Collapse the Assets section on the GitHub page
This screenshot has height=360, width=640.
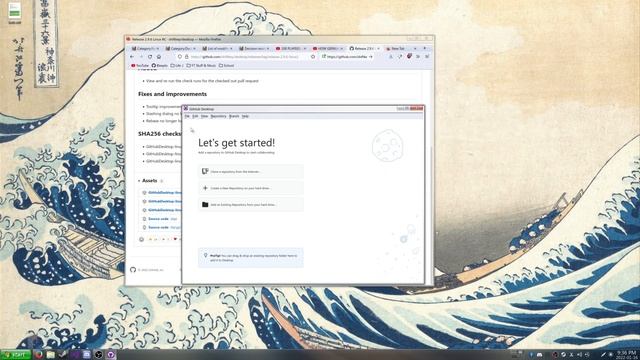click(148, 180)
